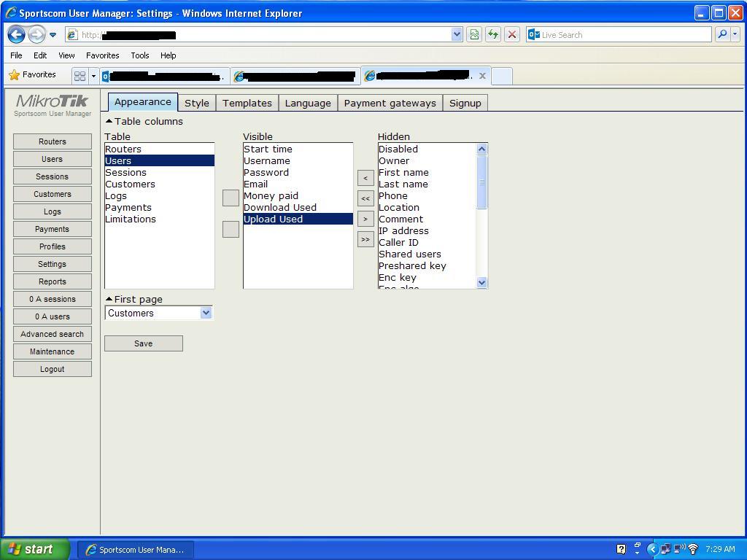Click the double left arrow move-all button

click(365, 198)
